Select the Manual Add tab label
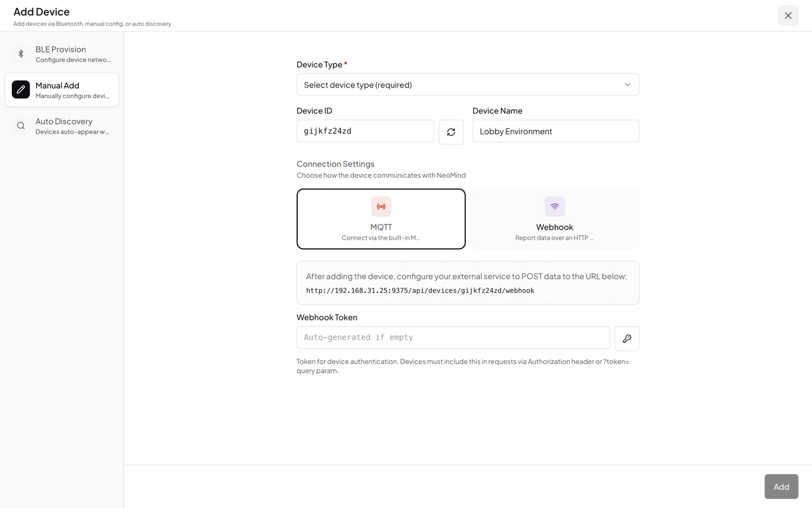The image size is (812, 508). [58, 85]
